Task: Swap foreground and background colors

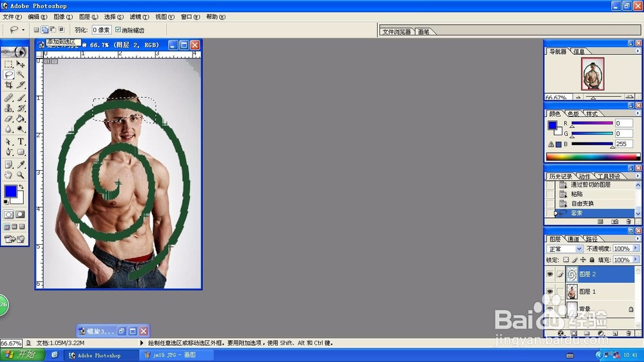Action: 21,187
